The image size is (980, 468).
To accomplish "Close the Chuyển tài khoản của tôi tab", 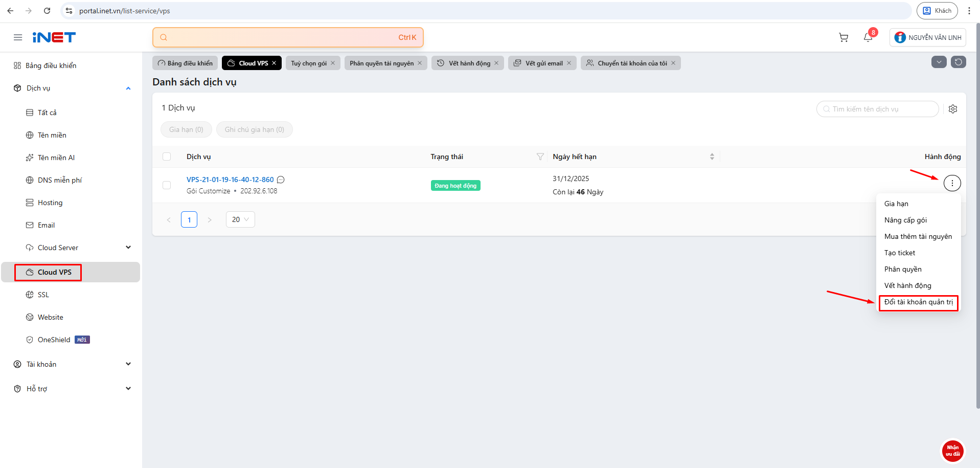I will pyautogui.click(x=673, y=63).
